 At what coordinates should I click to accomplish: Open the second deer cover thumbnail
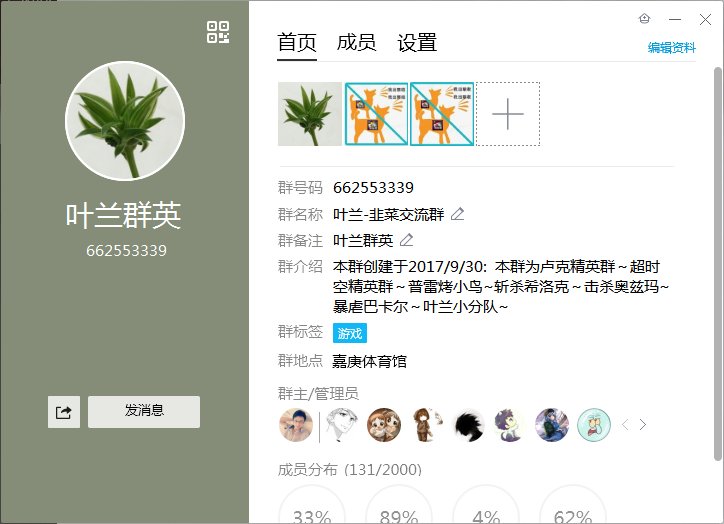pyautogui.click(x=376, y=114)
